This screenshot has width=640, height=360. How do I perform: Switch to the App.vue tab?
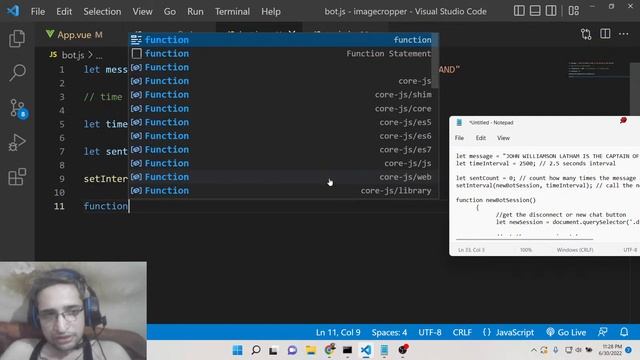(x=74, y=35)
